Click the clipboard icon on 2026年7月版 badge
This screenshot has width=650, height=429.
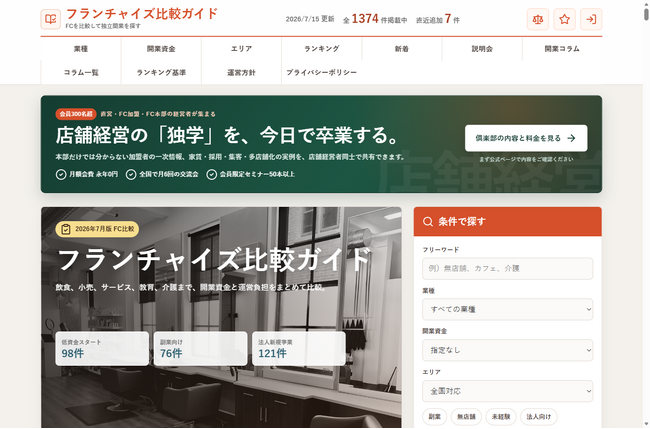tap(65, 229)
